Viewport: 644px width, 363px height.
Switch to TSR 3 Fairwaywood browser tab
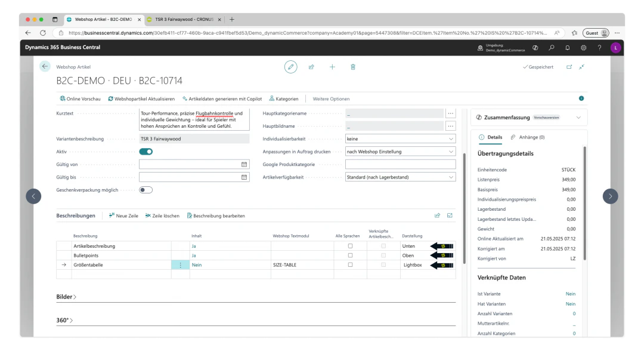coord(184,19)
